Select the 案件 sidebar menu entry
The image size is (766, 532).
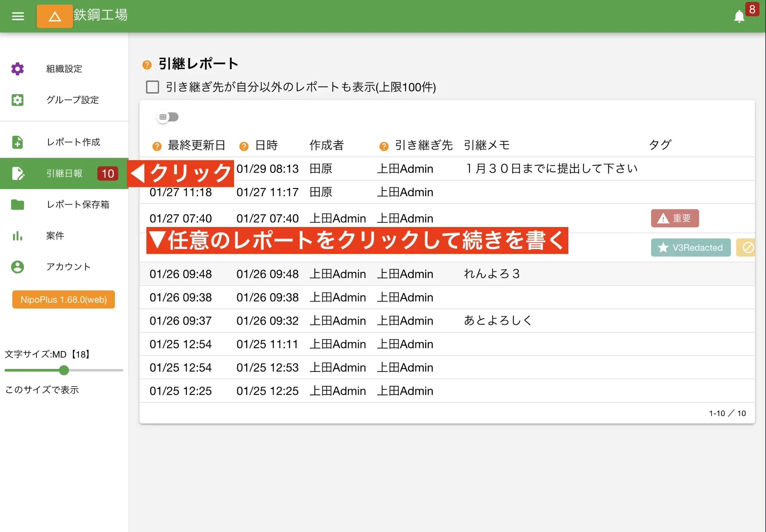(55, 236)
